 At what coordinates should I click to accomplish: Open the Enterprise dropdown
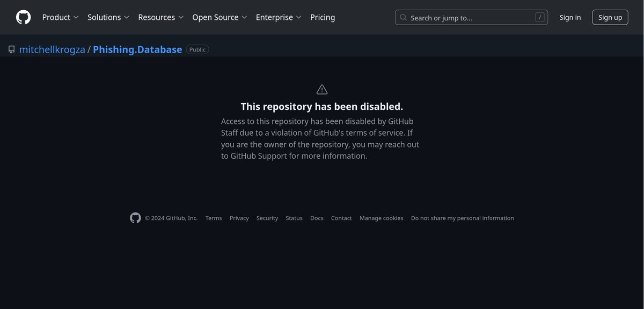(x=279, y=17)
